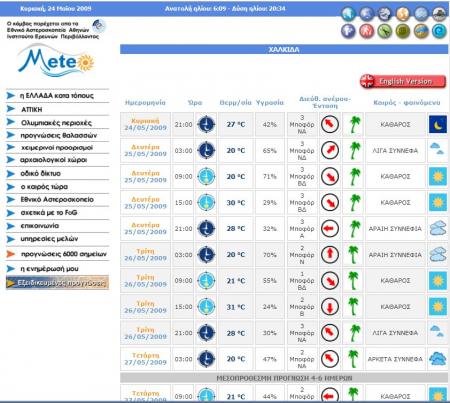Viewport: 450px width, 403px height.
Task: Go to χειμερινοί προορισμοί
Action: 57,148
